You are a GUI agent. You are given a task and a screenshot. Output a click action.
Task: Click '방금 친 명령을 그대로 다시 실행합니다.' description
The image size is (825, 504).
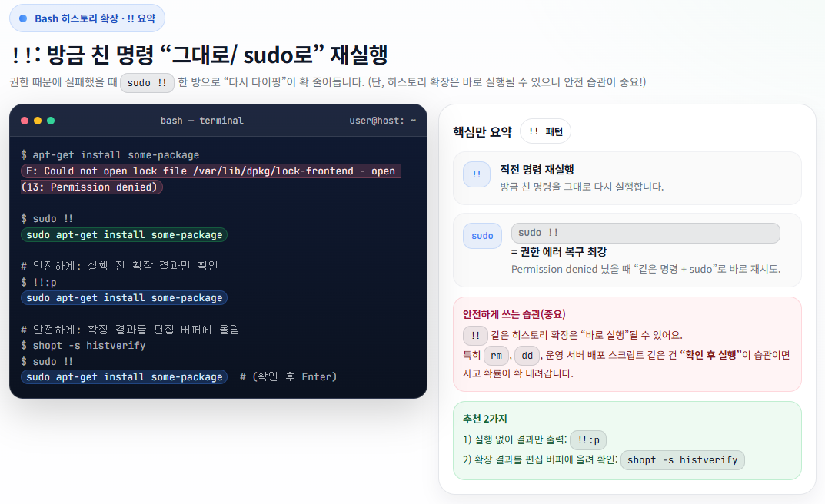[581, 187]
